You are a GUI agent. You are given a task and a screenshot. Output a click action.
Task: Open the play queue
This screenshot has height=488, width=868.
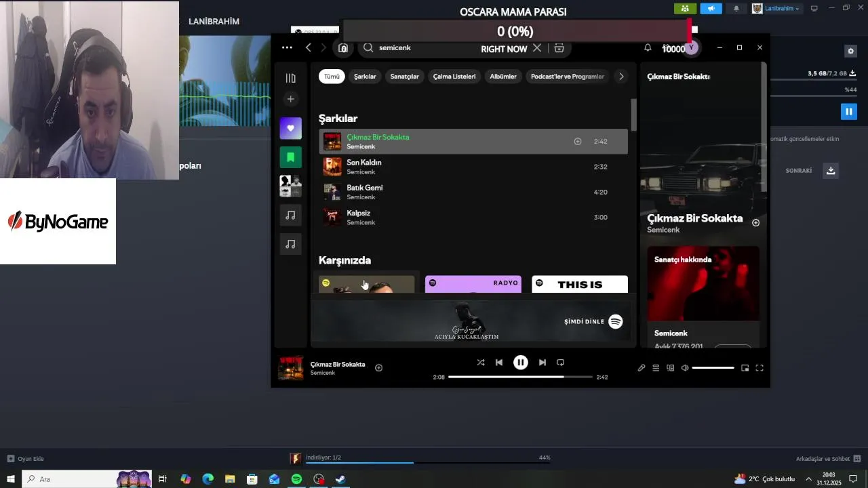tap(656, 368)
